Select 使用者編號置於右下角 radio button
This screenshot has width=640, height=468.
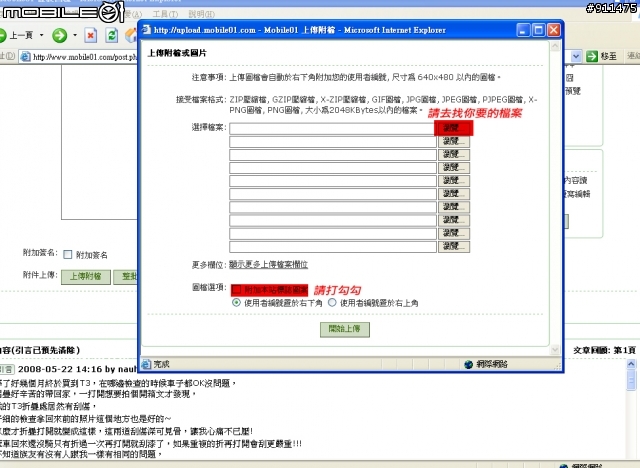coord(236,303)
